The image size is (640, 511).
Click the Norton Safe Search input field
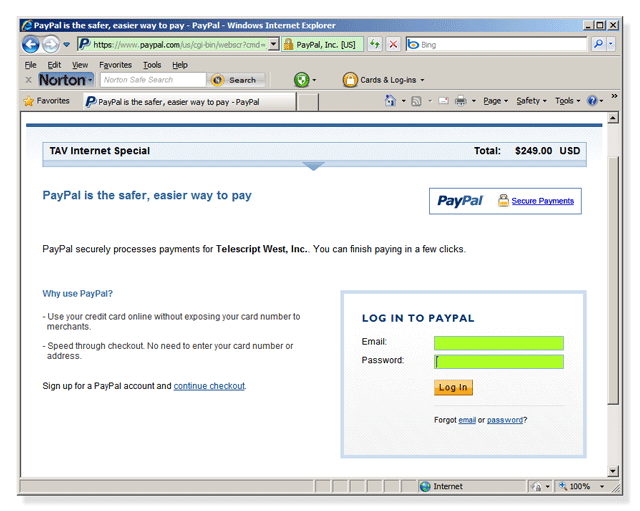pyautogui.click(x=153, y=80)
